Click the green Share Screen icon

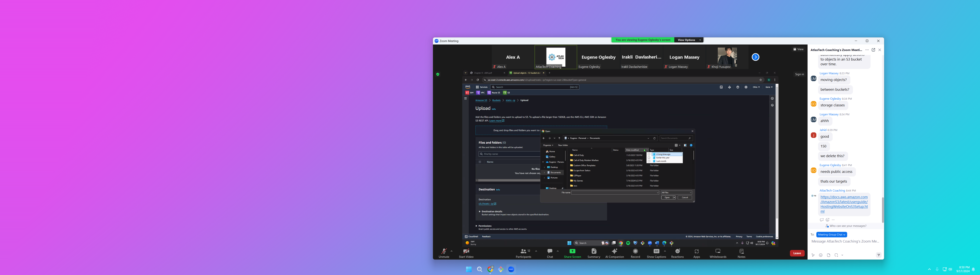click(572, 251)
